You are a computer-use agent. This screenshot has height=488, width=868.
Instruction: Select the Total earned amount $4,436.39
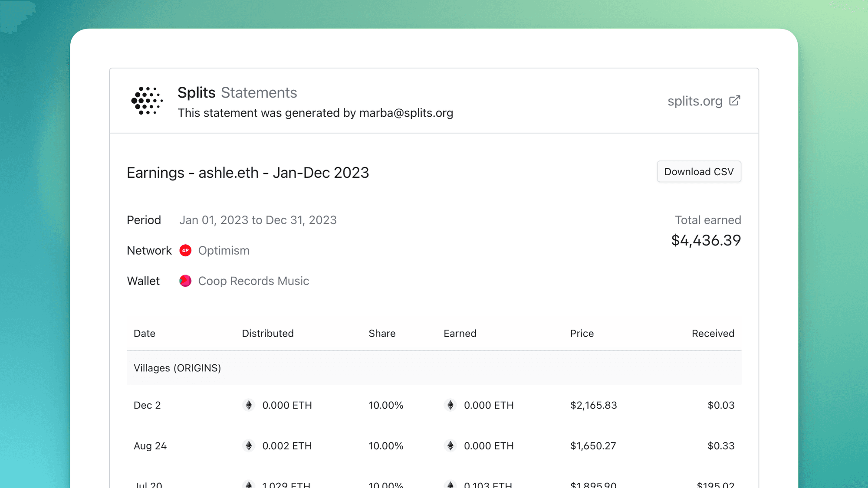point(706,240)
